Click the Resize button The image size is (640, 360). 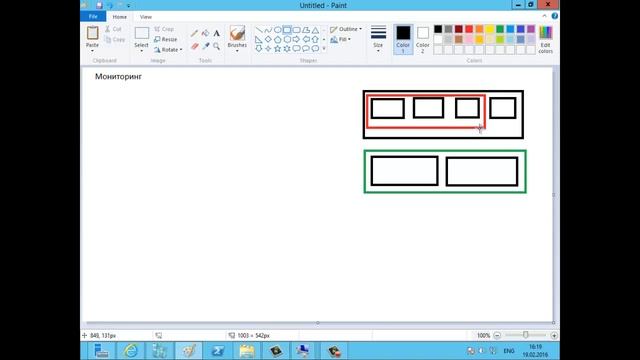166,39
